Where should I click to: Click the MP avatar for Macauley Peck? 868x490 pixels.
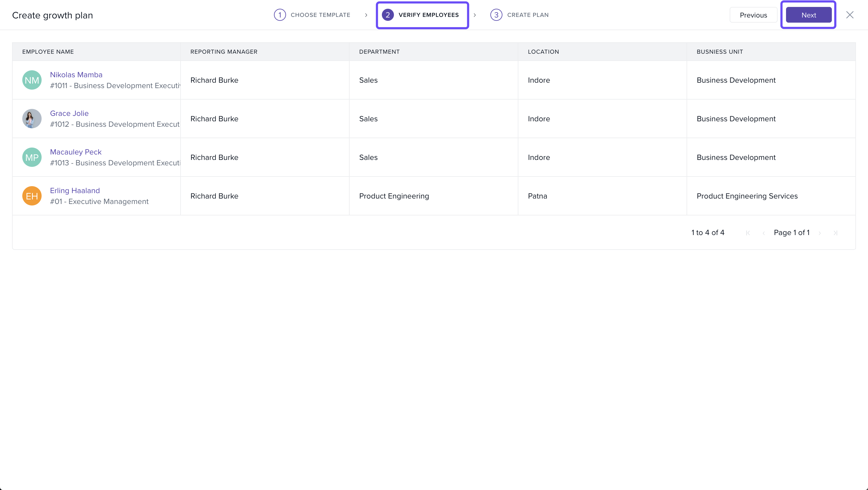(x=32, y=157)
